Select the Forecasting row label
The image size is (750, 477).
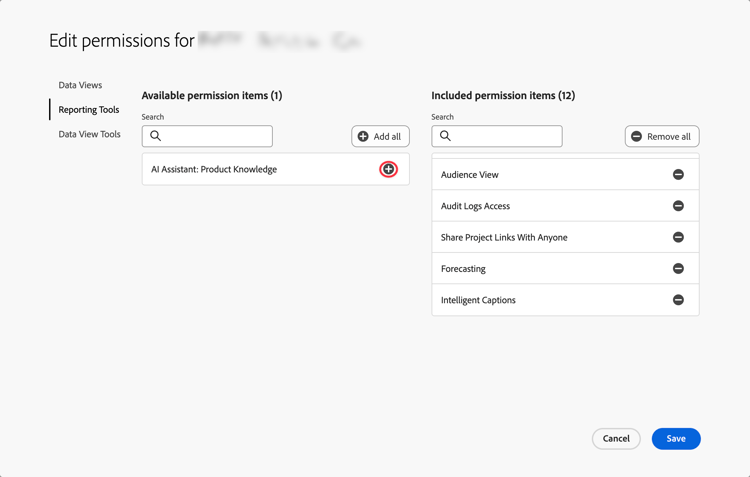pyautogui.click(x=463, y=269)
